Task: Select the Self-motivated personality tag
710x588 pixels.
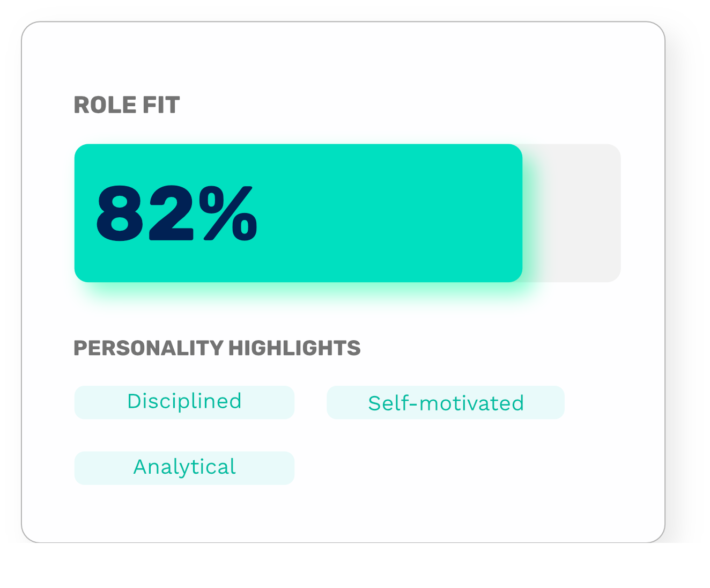Action: click(446, 401)
